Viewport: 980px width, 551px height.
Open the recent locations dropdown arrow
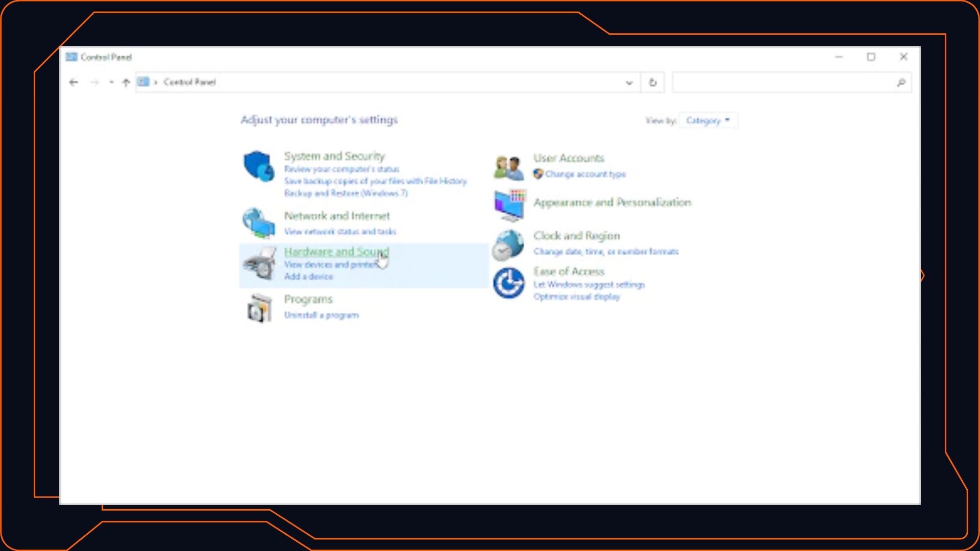coord(111,82)
